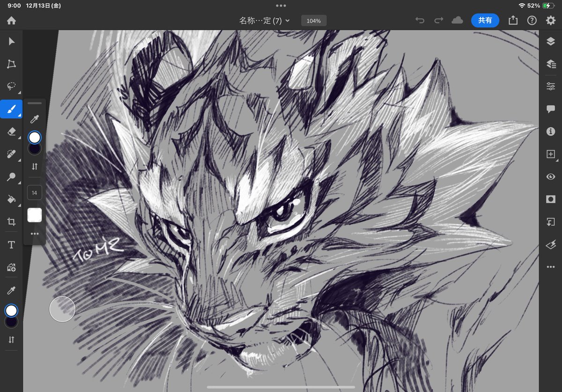
Task: Swap colors arrows in brush options panel
Action: (x=35, y=166)
